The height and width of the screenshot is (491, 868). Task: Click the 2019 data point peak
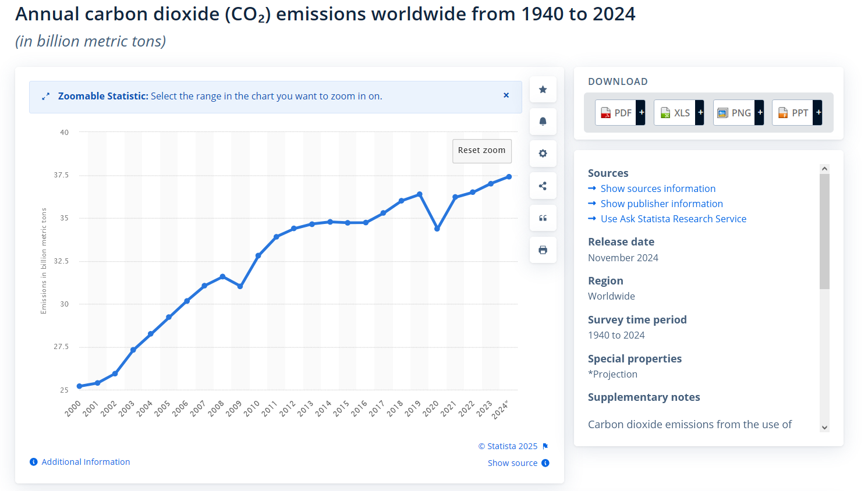(x=420, y=194)
